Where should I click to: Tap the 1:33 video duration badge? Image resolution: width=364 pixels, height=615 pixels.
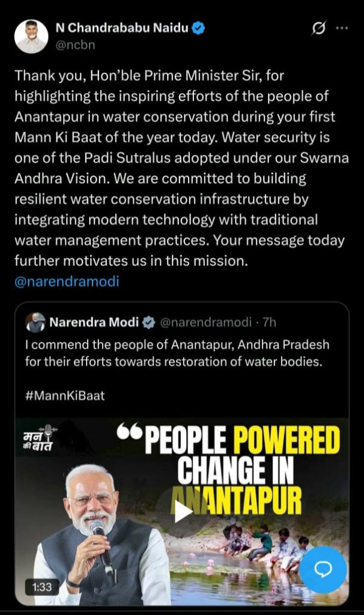(41, 587)
